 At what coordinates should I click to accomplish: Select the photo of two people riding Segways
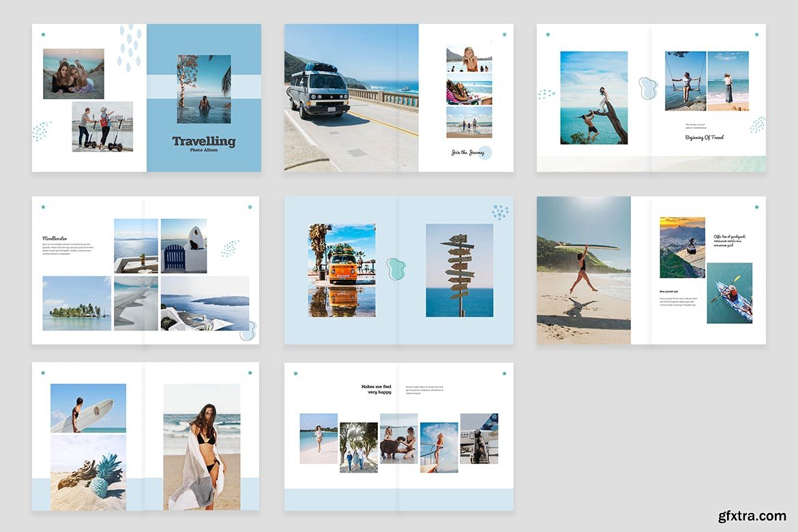tap(102, 127)
